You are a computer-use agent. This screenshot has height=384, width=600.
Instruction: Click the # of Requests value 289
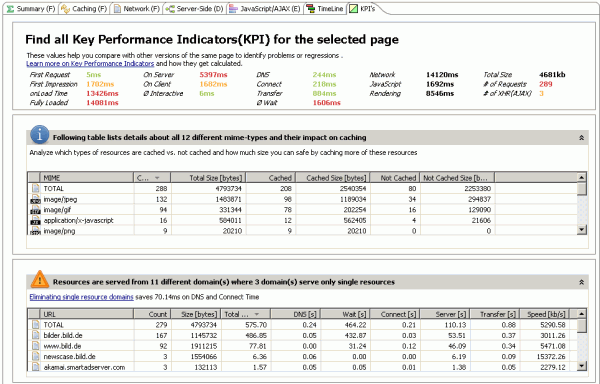pyautogui.click(x=546, y=84)
